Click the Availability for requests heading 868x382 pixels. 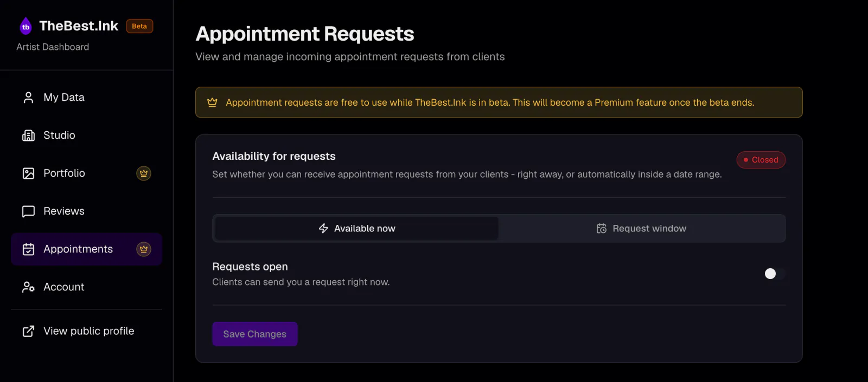[274, 156]
